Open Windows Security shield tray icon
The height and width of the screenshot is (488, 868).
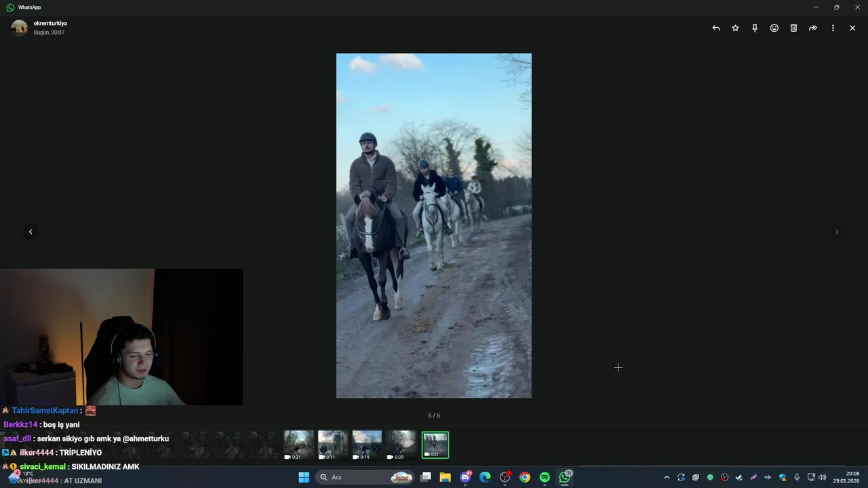783,477
